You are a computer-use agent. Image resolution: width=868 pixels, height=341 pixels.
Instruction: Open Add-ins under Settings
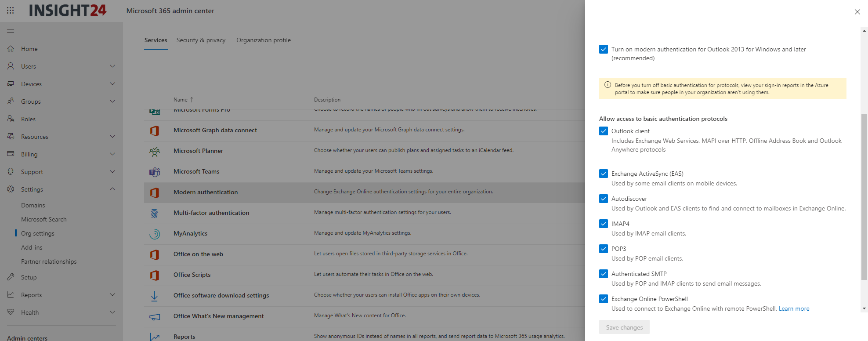(32, 247)
